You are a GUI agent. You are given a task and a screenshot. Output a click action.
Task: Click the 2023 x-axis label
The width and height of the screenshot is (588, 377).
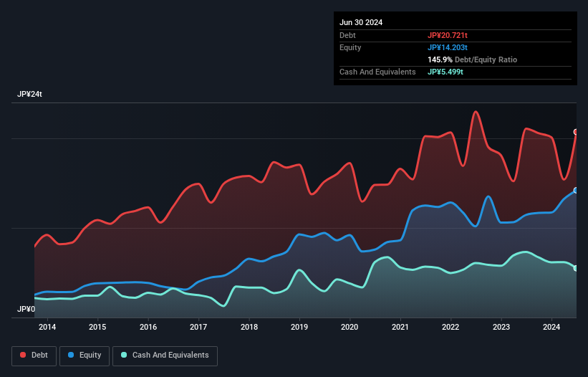501,327
